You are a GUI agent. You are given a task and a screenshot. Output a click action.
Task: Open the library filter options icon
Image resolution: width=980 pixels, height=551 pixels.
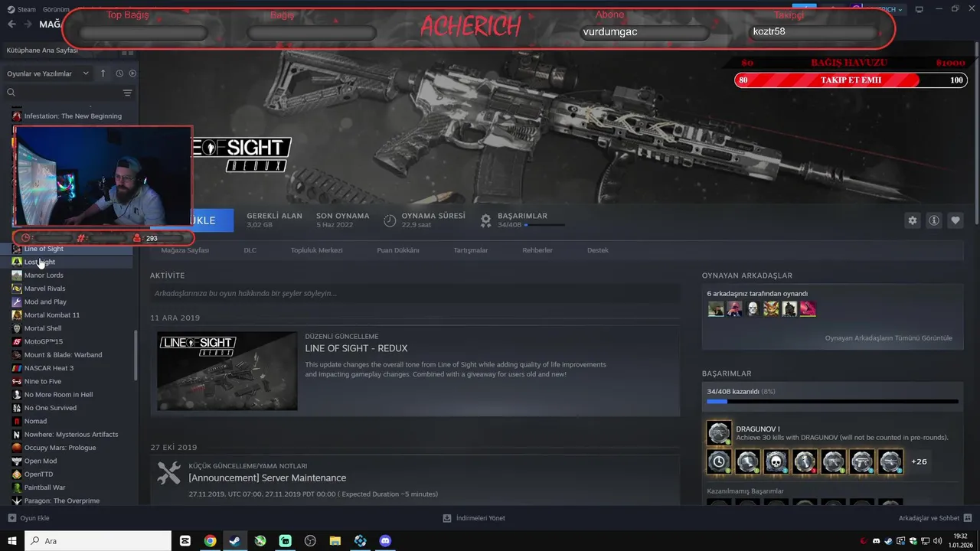pyautogui.click(x=128, y=93)
